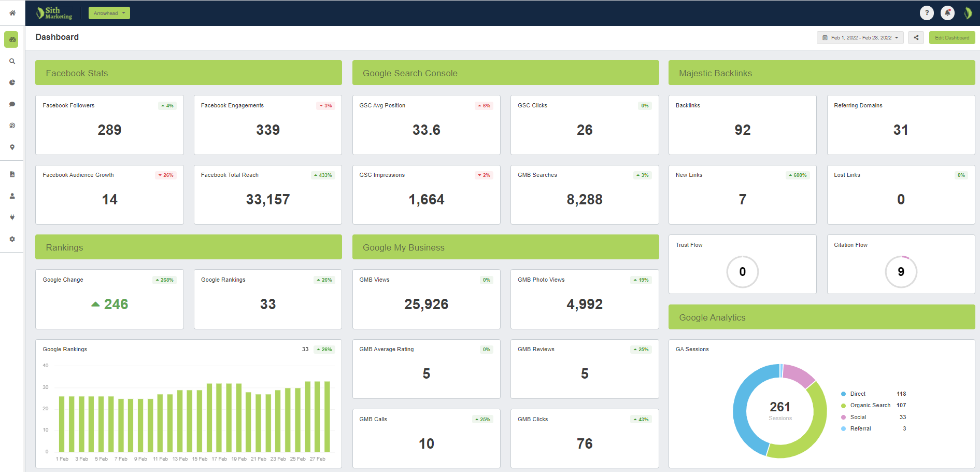980x472 pixels.
Task: Click the share dashboard icon button
Action: pyautogui.click(x=916, y=37)
